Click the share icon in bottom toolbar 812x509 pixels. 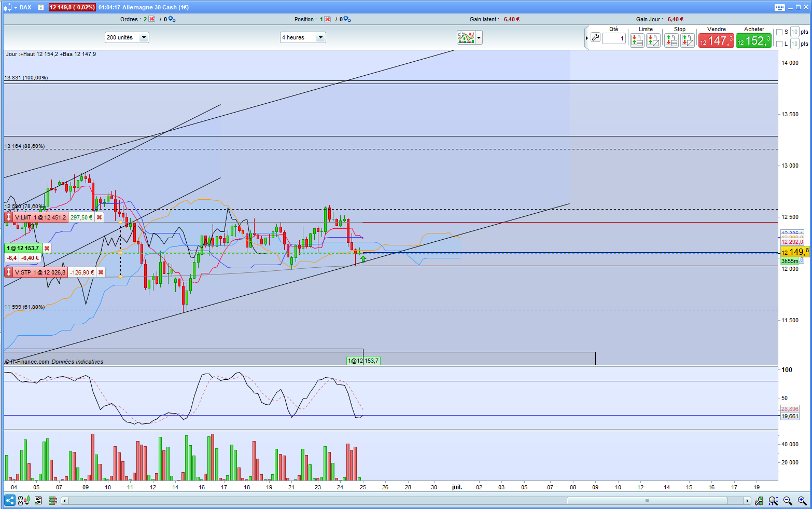pyautogui.click(x=9, y=501)
